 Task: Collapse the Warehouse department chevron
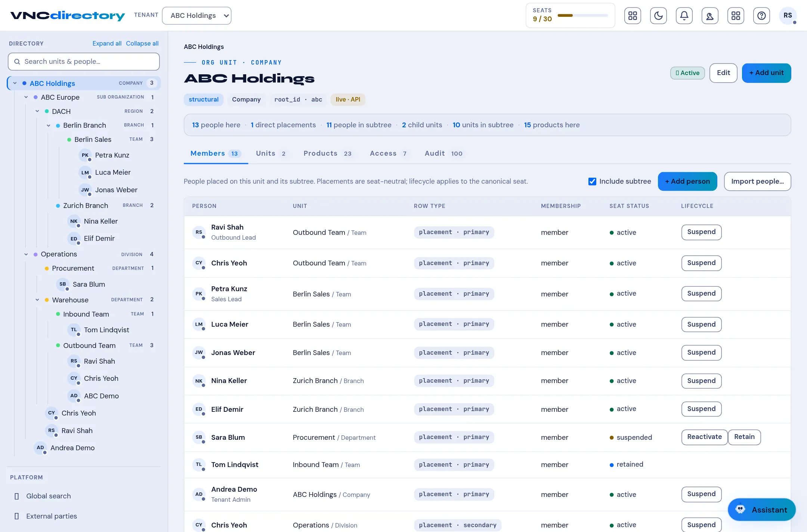coord(37,300)
